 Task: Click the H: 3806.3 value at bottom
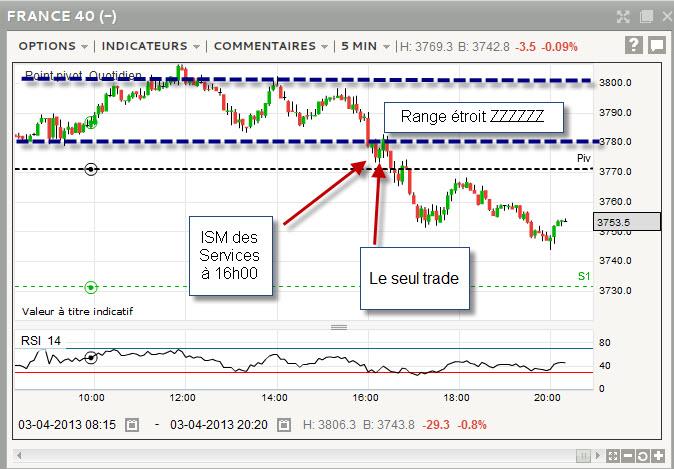(329, 425)
